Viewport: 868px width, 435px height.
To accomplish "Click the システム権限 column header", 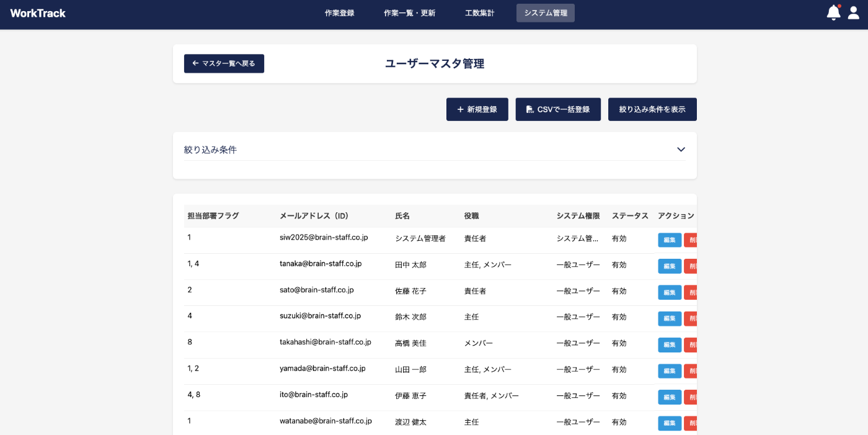I will 578,216.
